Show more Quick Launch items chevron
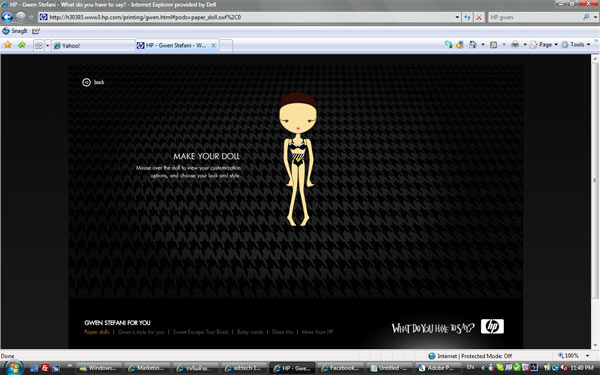Image resolution: width=600 pixels, height=375 pixels. coord(70,367)
